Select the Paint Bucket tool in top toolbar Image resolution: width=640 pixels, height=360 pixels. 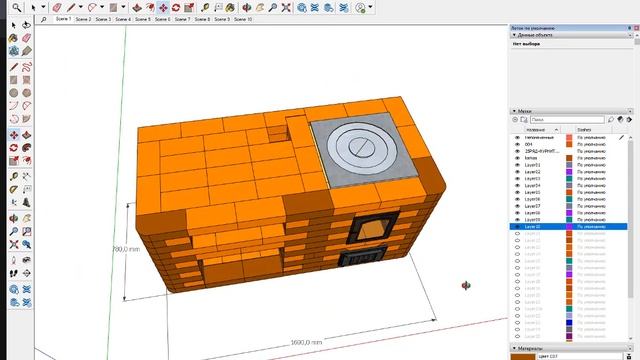pyautogui.click(x=231, y=7)
